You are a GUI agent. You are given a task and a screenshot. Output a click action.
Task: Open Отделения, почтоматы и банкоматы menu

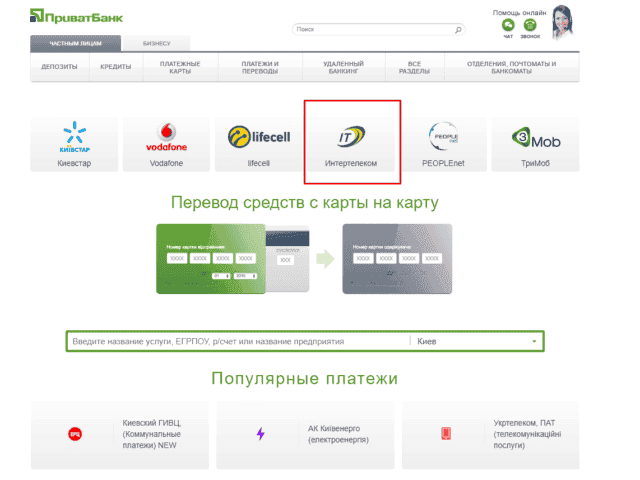coord(511,67)
